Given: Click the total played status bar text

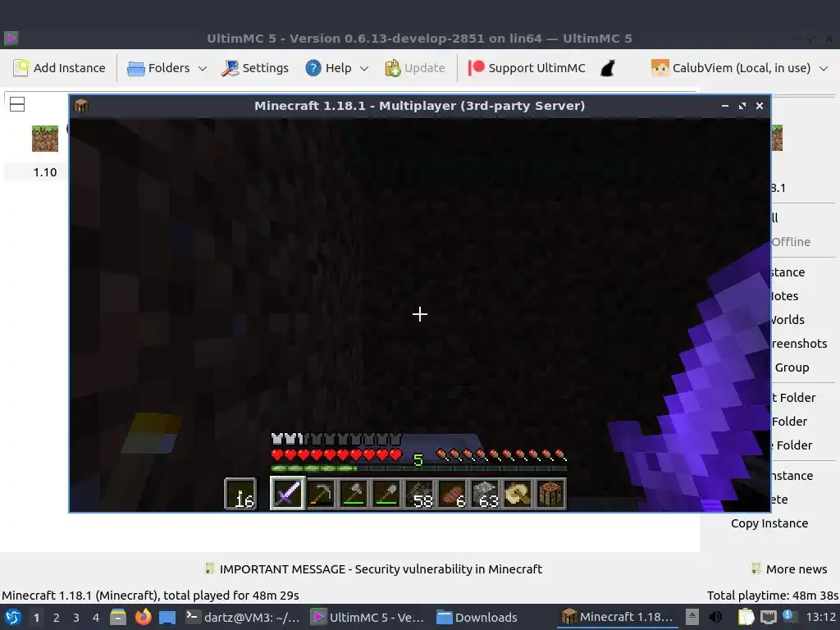Looking at the screenshot, I should (x=151, y=596).
